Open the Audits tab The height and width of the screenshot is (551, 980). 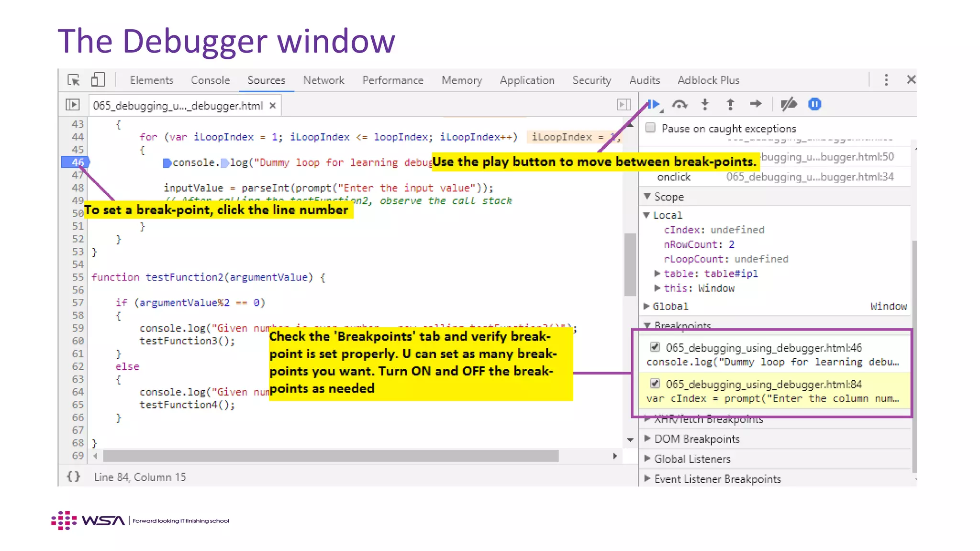coord(645,80)
